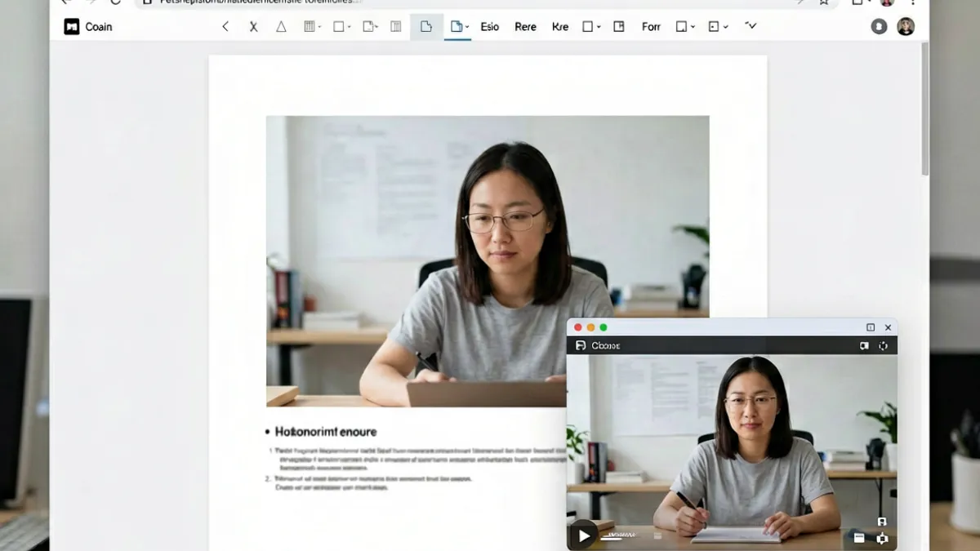
Task: Click the square icon before Forr
Action: (619, 27)
